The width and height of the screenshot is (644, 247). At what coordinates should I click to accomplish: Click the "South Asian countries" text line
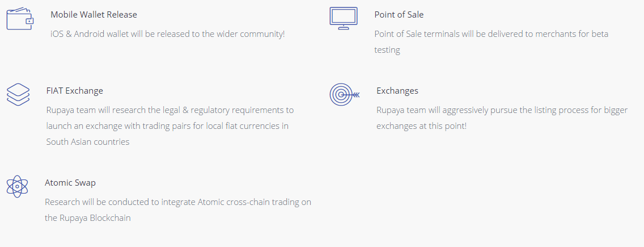click(x=88, y=141)
